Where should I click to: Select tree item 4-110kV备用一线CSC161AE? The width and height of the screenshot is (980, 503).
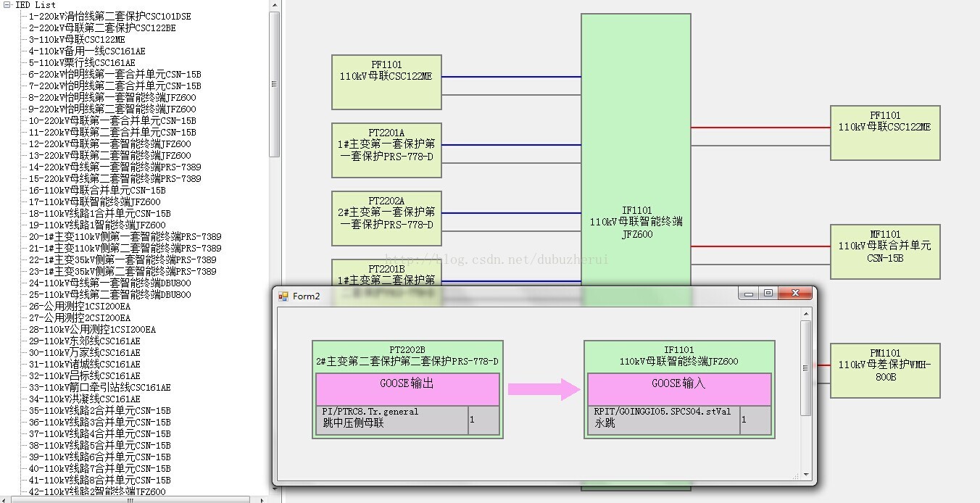(87, 51)
